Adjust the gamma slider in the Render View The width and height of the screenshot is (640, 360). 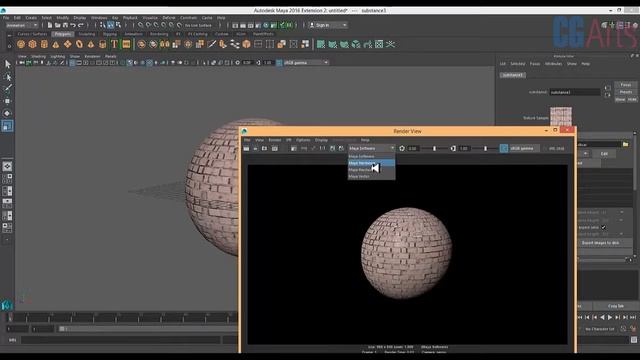coord(486,149)
